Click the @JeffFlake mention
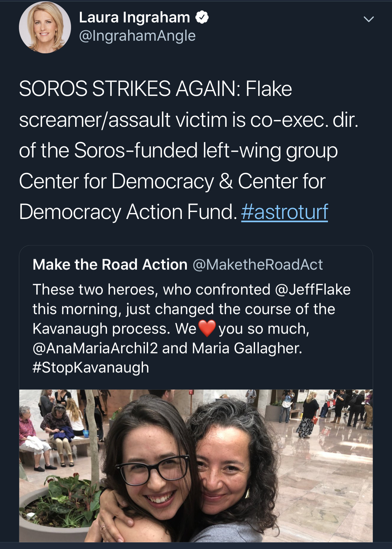The width and height of the screenshot is (392, 549). point(313,290)
